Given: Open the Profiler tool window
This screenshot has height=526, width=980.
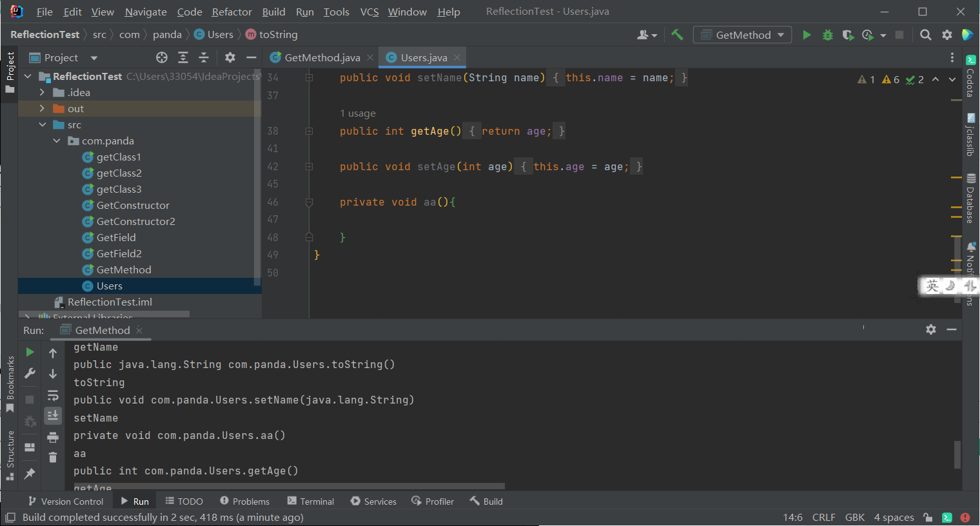Looking at the screenshot, I should coord(433,501).
